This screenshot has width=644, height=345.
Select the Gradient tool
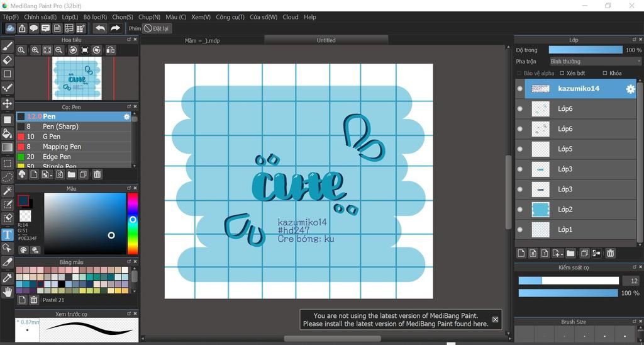pyautogui.click(x=8, y=147)
